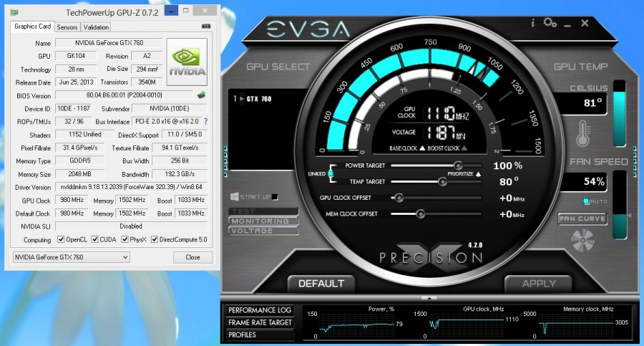Image resolution: width=644 pixels, height=346 pixels.
Task: Enable the Start Up checkbox
Action: [275, 197]
